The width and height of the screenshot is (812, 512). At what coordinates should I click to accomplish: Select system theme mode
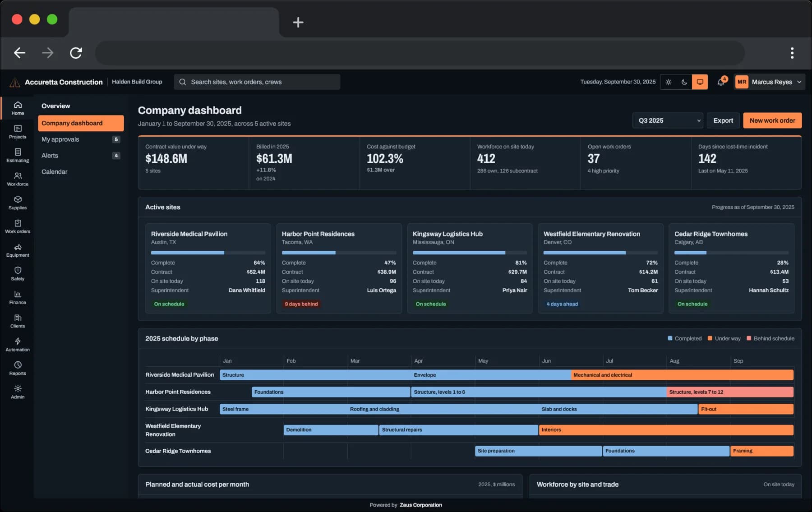(700, 82)
